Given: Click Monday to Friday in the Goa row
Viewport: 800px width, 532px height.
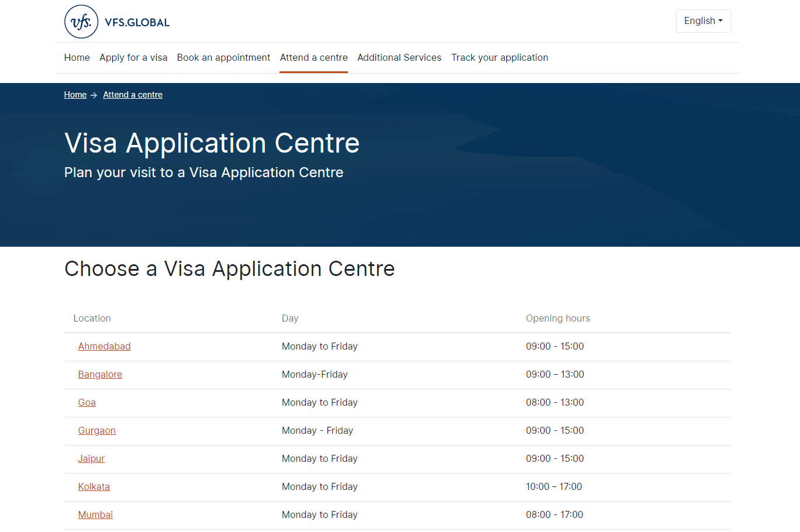Looking at the screenshot, I should [x=320, y=402].
